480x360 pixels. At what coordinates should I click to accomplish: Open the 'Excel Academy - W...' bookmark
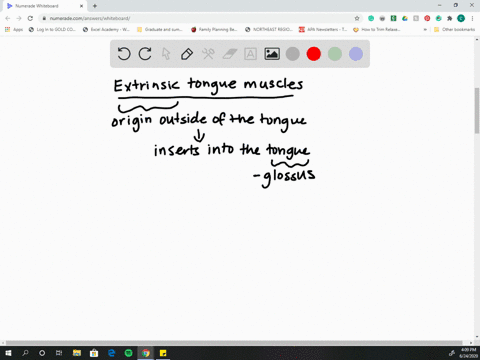[106, 29]
